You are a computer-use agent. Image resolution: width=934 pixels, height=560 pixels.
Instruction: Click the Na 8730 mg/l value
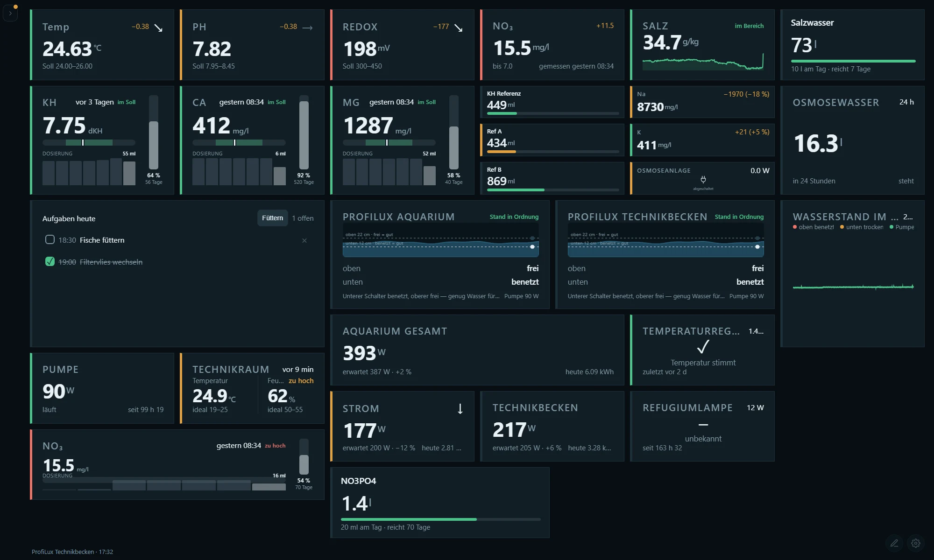coord(657,107)
